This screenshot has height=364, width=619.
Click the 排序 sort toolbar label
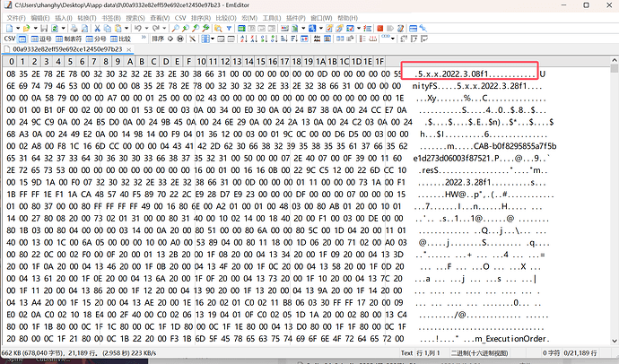point(158,39)
